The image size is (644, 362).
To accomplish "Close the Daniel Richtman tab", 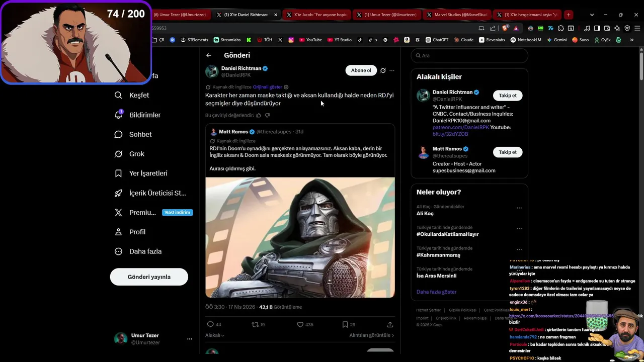I will coord(276,15).
